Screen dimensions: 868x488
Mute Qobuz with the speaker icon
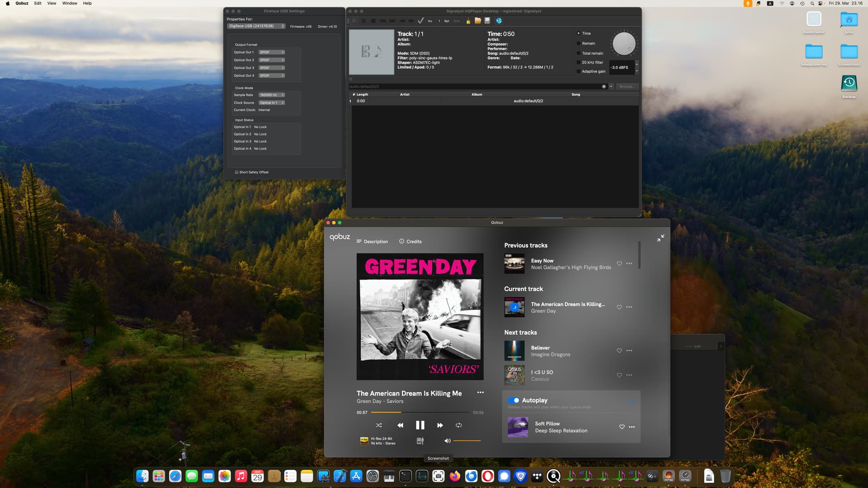point(447,441)
